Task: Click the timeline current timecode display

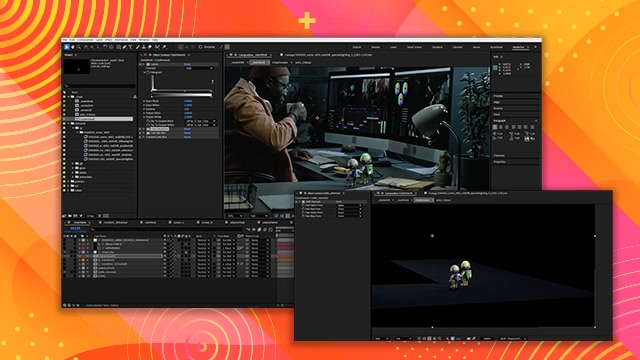Action: click(75, 228)
